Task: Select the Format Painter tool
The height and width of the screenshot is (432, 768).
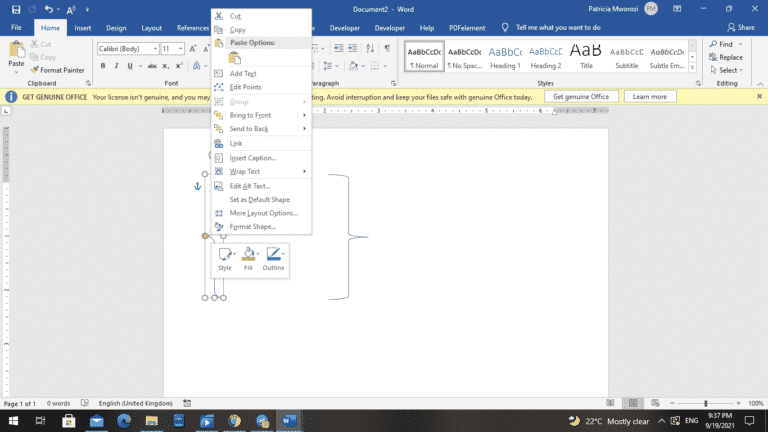Action: (57, 70)
